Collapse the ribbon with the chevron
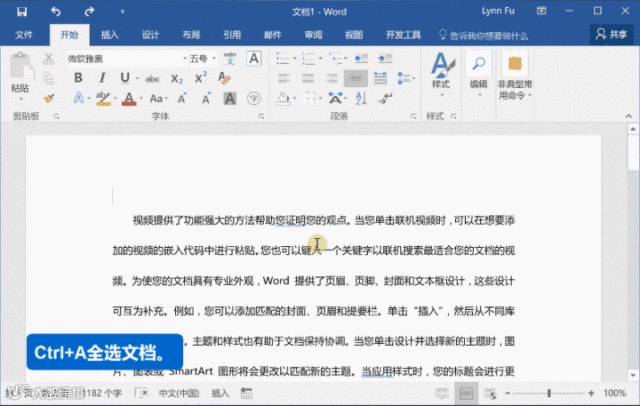This screenshot has width=640, height=406. (x=629, y=117)
